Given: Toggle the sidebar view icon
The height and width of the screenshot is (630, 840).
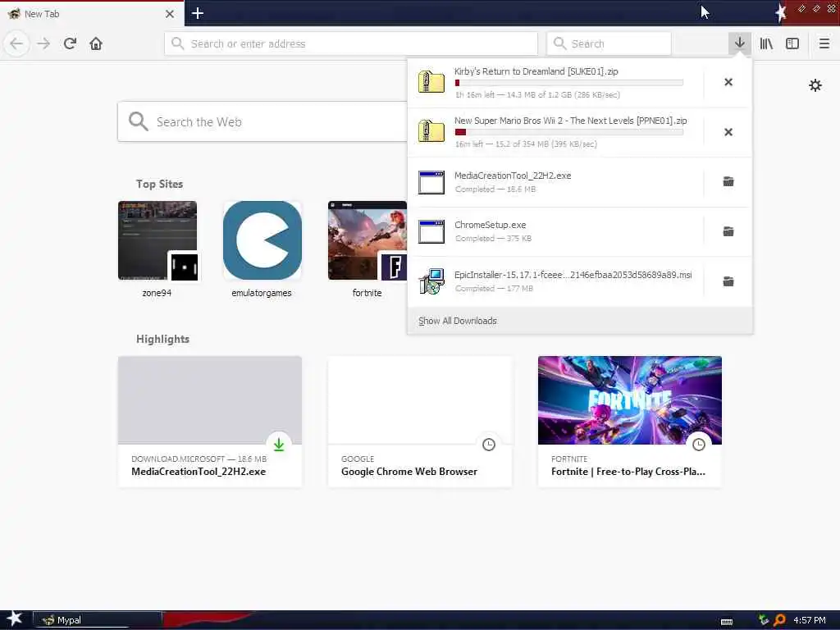Looking at the screenshot, I should coord(792,43).
